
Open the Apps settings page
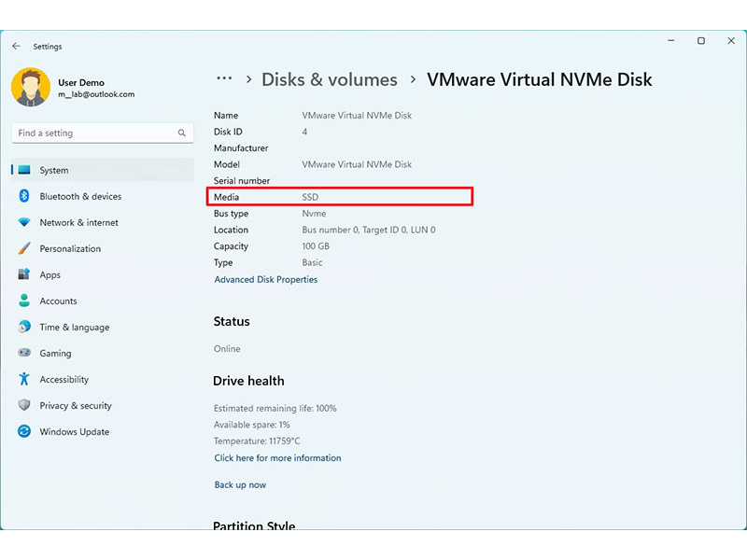tap(103, 274)
